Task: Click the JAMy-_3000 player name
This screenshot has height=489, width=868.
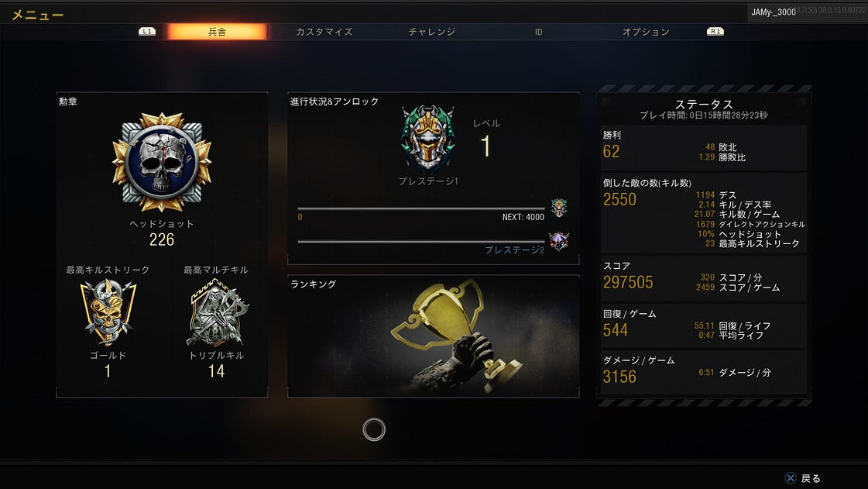Action: tap(774, 12)
